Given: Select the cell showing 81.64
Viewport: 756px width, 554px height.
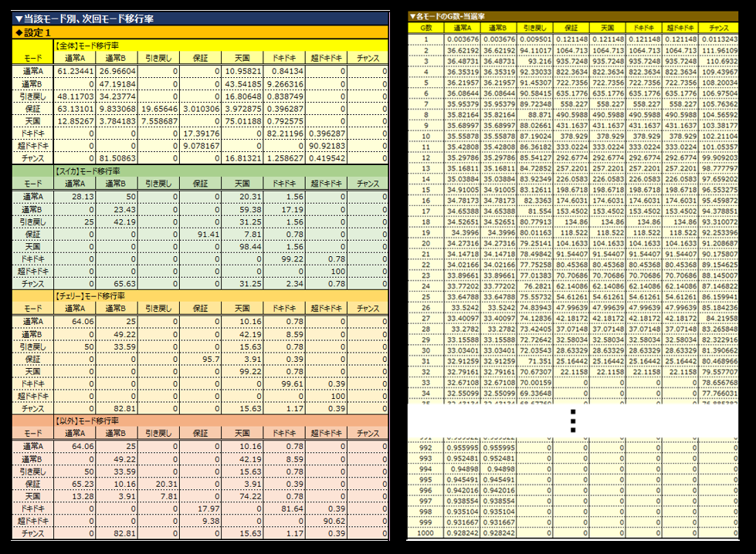Looking at the screenshot, I should [x=284, y=508].
